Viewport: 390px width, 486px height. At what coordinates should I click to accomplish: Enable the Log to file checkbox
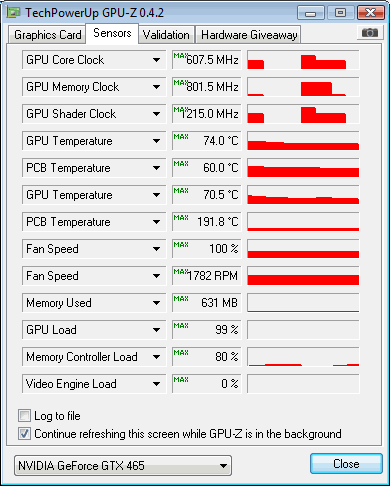click(x=24, y=416)
